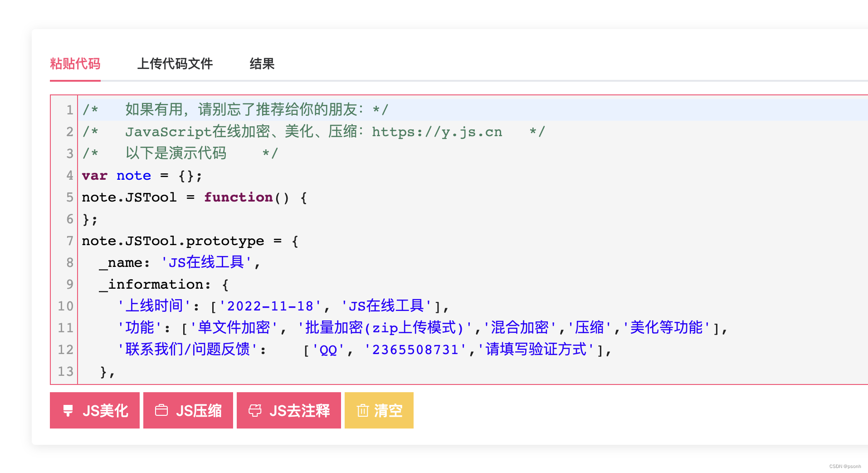This screenshot has height=473, width=868.
Task: Open the 结果 tab
Action: 262,64
